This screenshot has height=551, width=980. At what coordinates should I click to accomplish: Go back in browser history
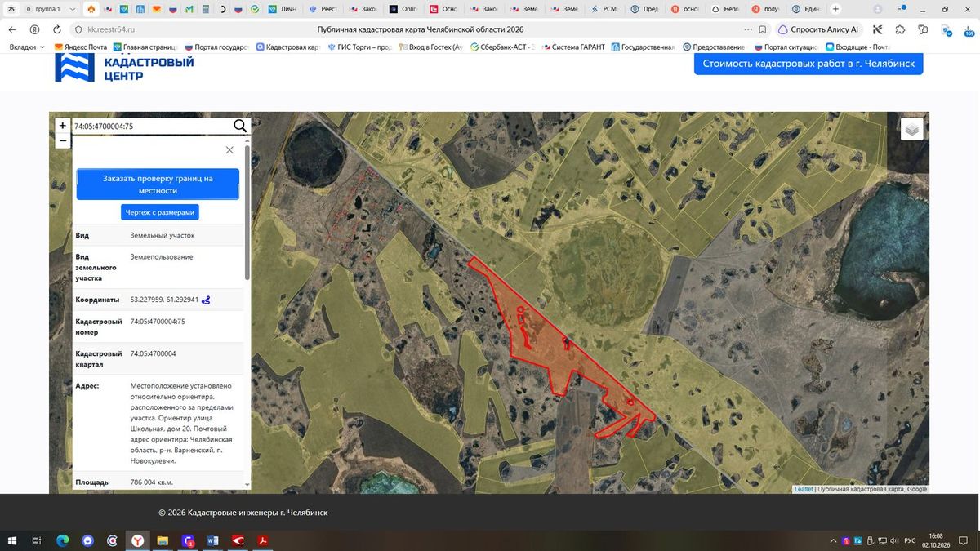click(12, 29)
